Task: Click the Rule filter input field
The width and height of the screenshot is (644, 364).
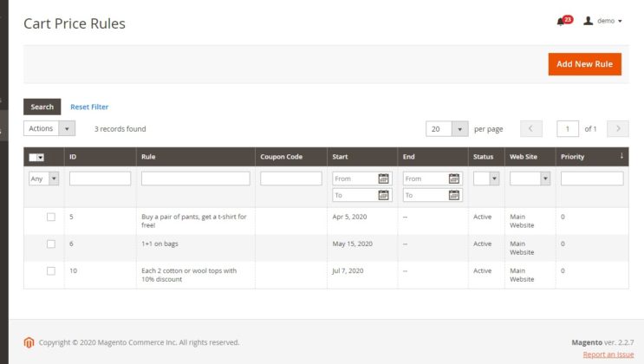Action: tap(196, 179)
